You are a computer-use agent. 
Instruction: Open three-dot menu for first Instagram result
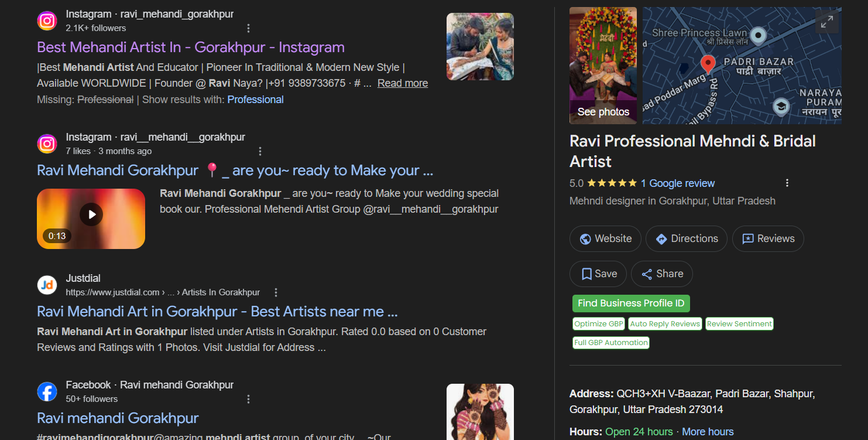pyautogui.click(x=248, y=28)
